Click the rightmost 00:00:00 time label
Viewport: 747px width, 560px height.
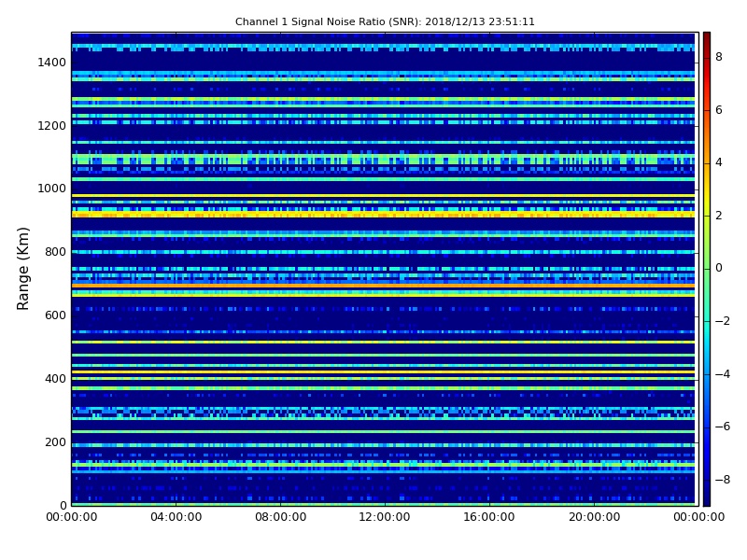tap(698, 517)
